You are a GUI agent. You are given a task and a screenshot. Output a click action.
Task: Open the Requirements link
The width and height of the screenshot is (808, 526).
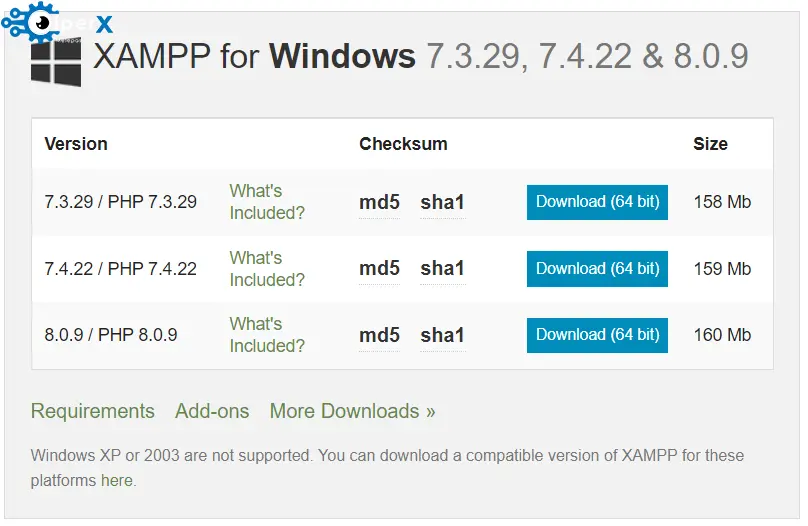pyautogui.click(x=93, y=411)
